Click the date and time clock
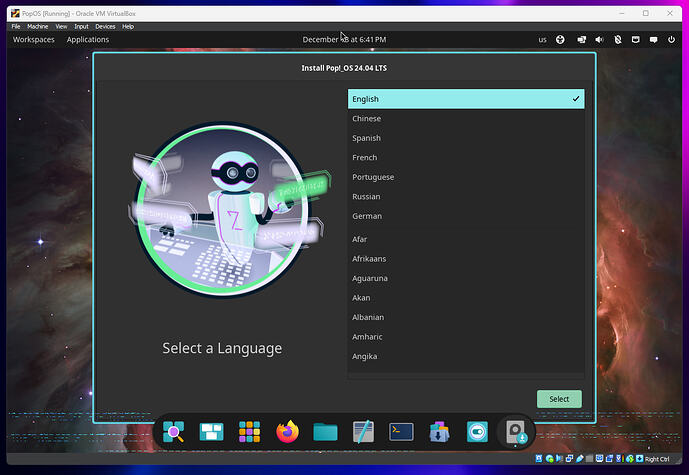Viewport: 689px width, 475px height. pos(344,40)
